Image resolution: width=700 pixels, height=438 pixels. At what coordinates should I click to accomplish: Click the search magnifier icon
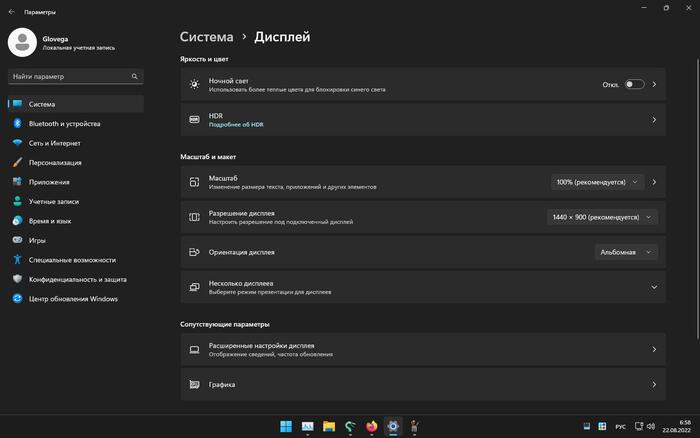point(134,76)
